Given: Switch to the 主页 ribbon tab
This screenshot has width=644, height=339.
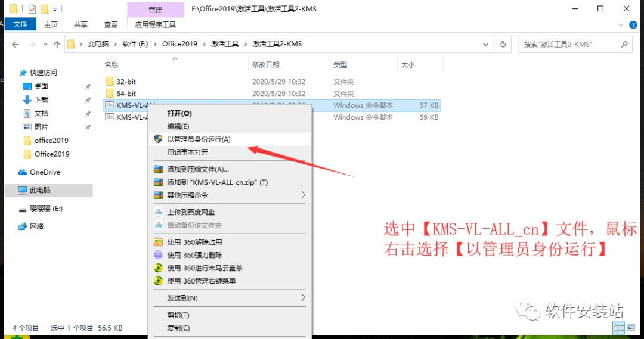Looking at the screenshot, I should [x=51, y=24].
